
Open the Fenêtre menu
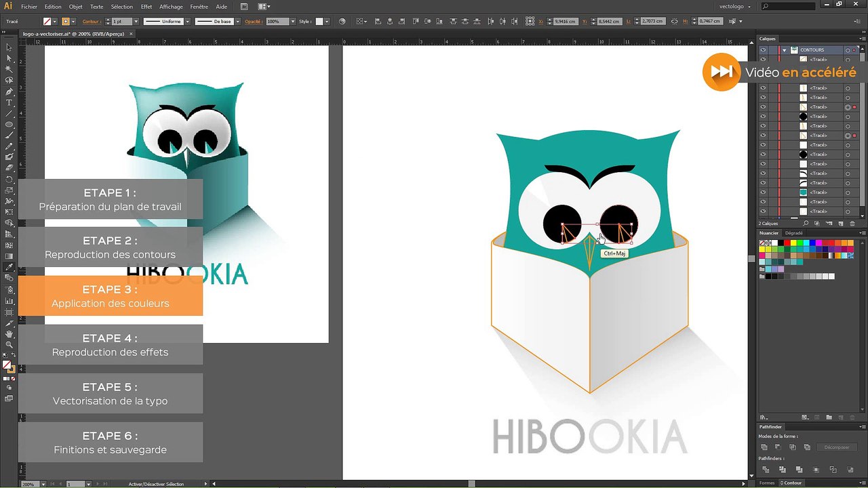[x=199, y=7]
